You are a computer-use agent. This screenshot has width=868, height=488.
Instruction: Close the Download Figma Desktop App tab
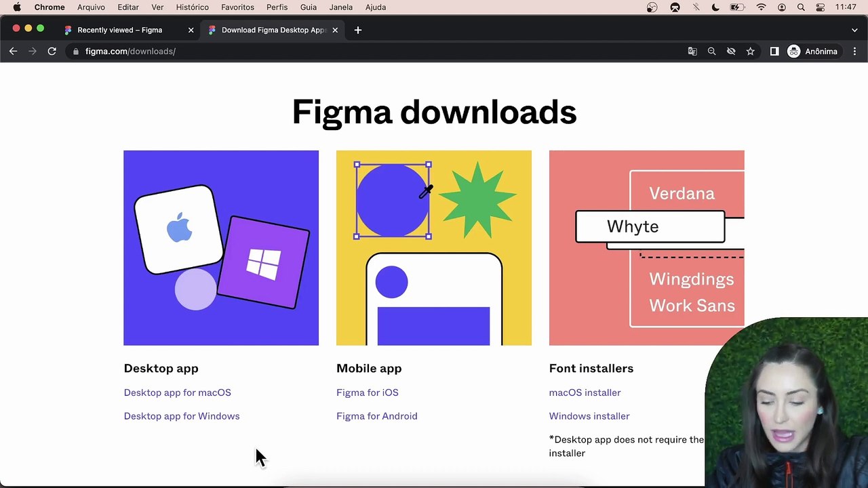click(335, 30)
